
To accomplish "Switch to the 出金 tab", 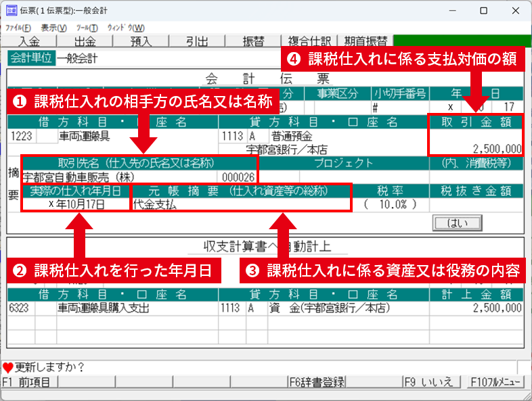I will pyautogui.click(x=85, y=41).
